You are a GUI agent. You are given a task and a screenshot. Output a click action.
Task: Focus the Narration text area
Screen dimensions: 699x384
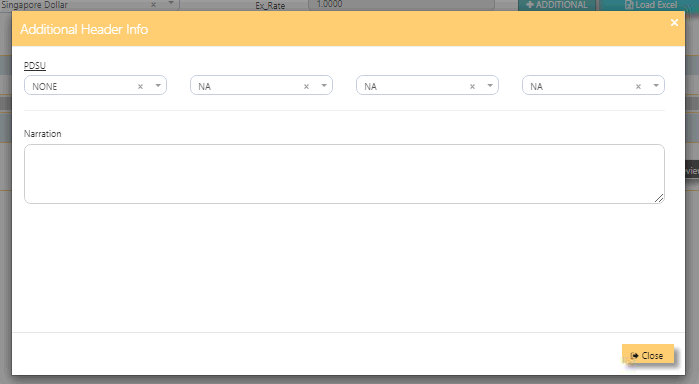click(344, 174)
